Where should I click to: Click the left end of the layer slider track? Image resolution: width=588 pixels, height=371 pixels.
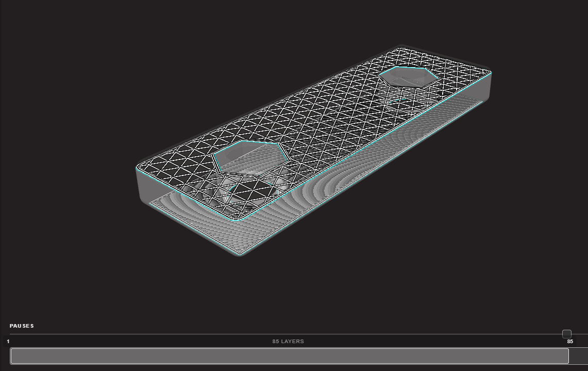(11, 334)
